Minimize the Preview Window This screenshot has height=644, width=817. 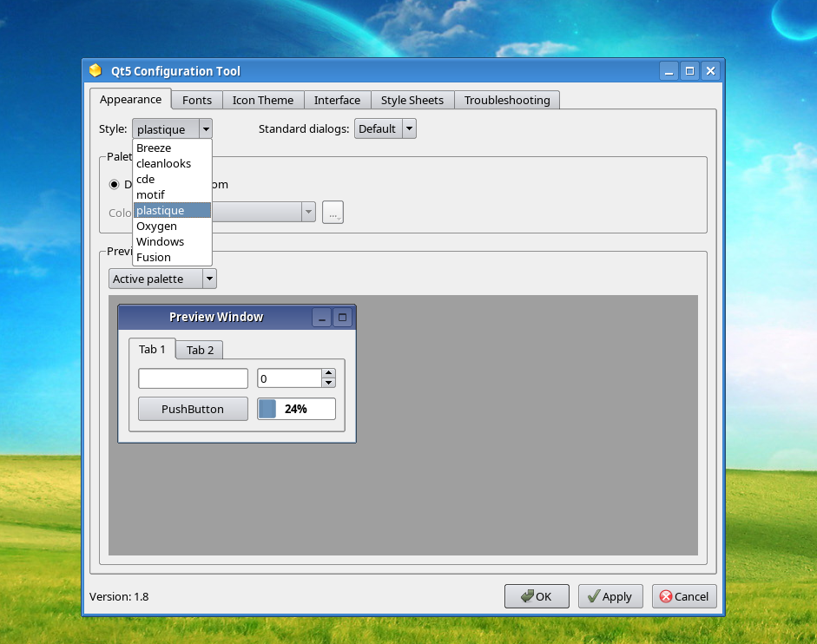coord(322,318)
